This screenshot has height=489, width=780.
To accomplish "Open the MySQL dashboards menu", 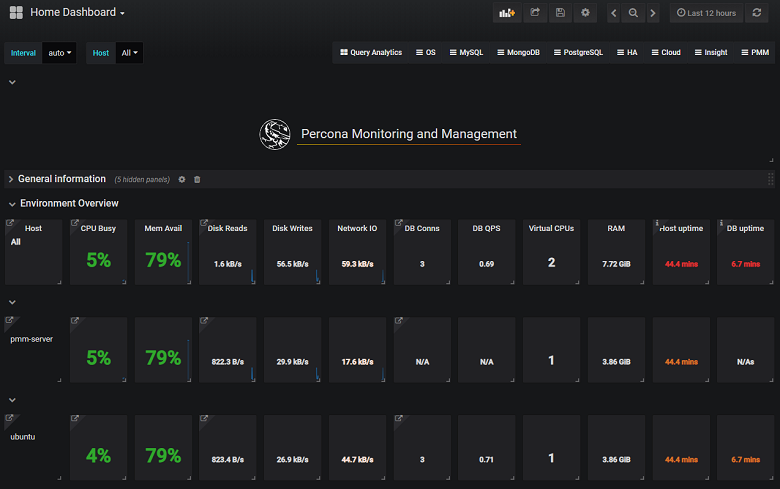I will 467,52.
